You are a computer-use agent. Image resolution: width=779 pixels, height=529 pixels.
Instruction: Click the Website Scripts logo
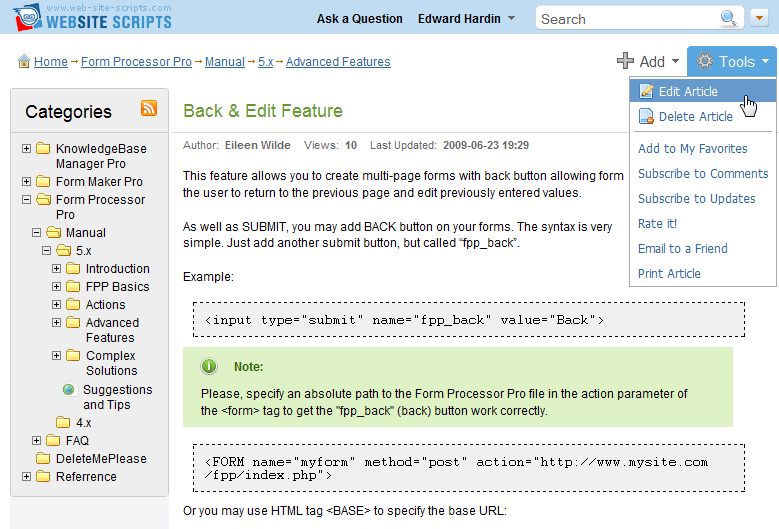click(92, 17)
